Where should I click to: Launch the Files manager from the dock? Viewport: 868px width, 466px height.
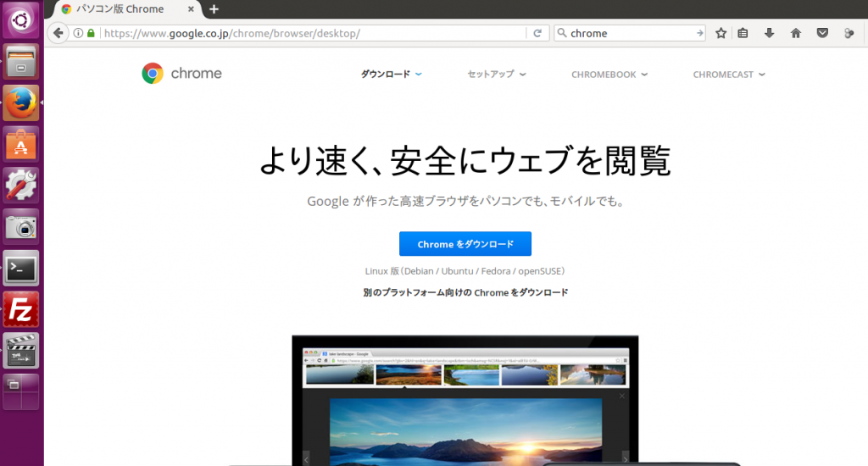tap(20, 62)
